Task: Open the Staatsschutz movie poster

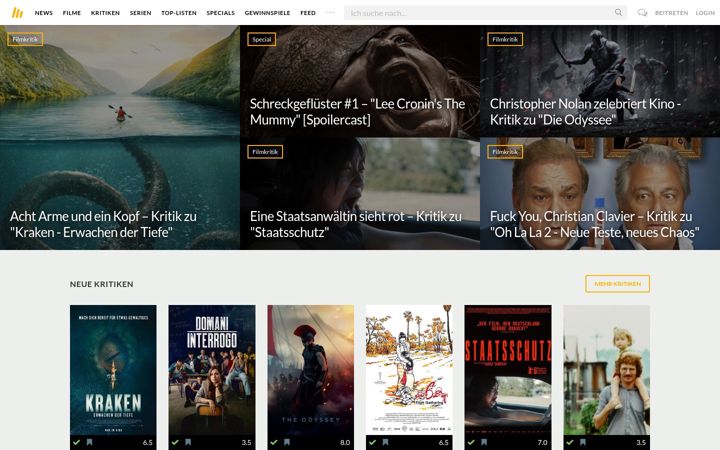Action: [508, 370]
